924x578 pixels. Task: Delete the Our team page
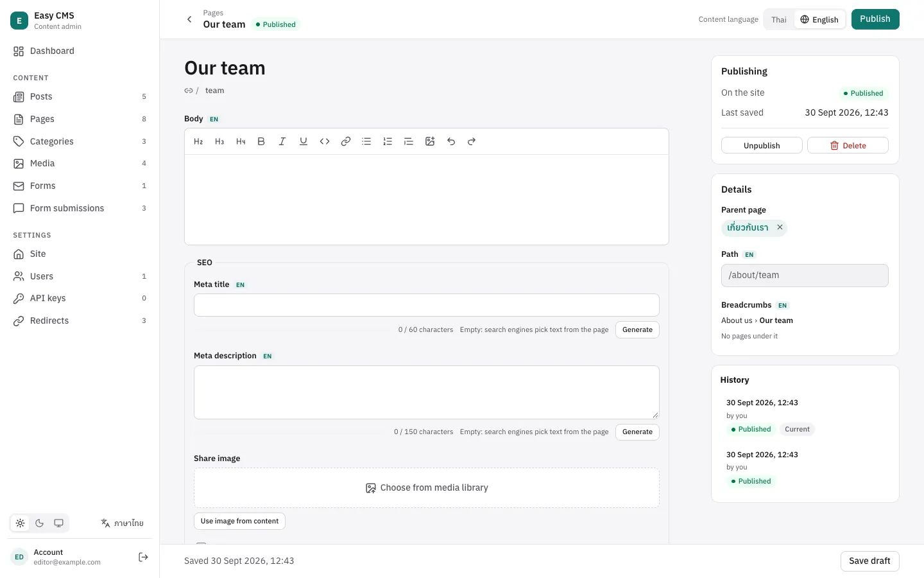coord(848,145)
